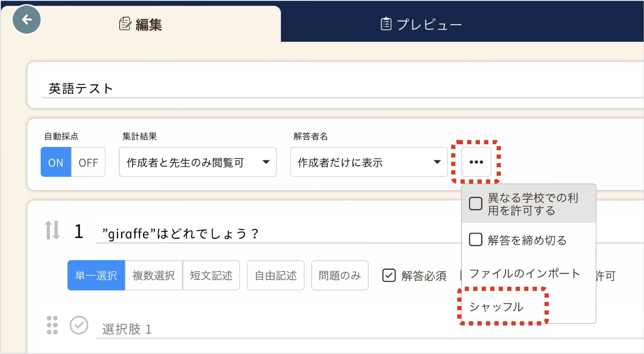The height and width of the screenshot is (354, 644).
Task: Check 解答を締め切る checkbox
Action: [x=475, y=240]
